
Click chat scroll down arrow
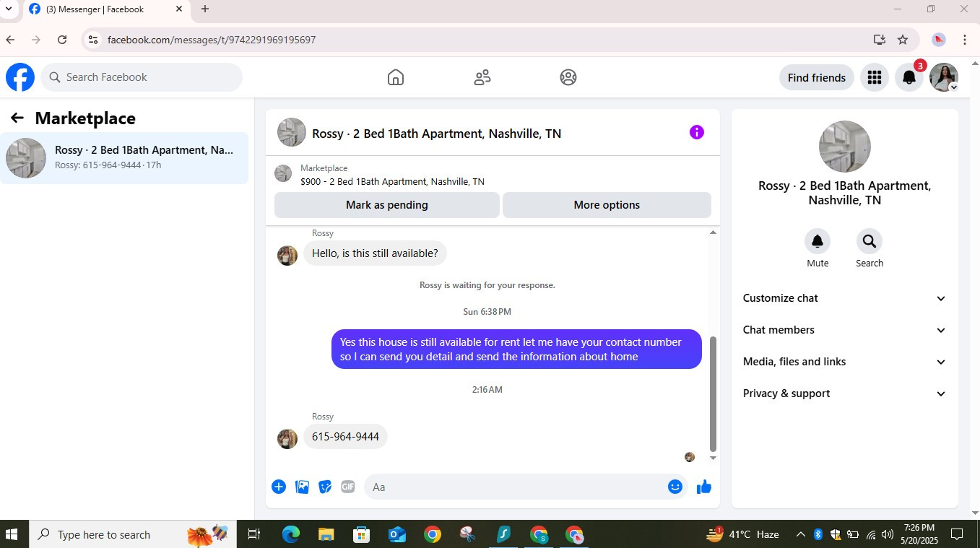[x=714, y=458]
